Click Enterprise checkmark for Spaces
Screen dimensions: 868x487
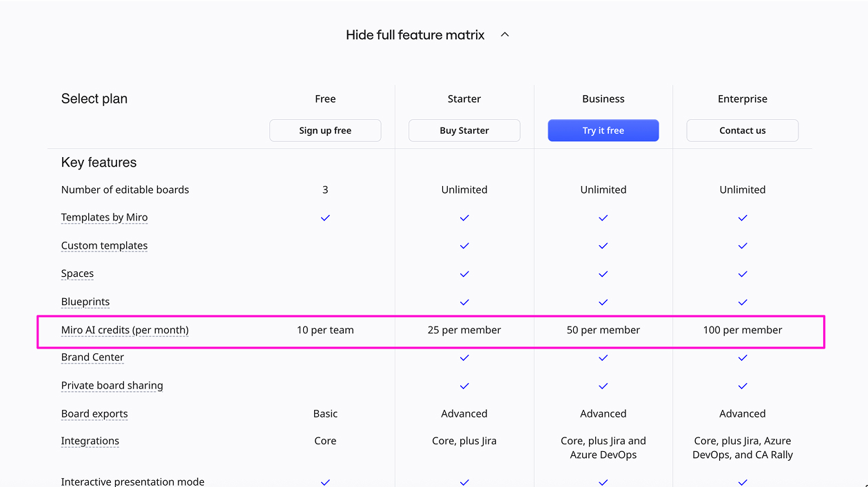tap(743, 274)
